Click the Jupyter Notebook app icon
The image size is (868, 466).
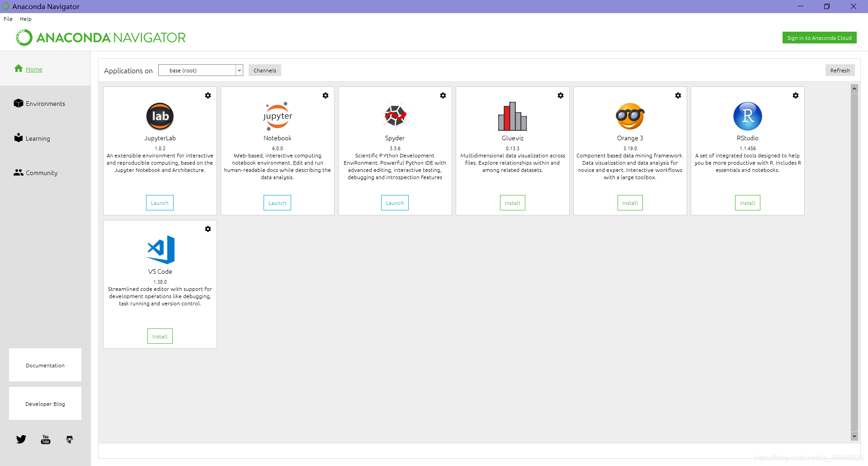point(278,116)
